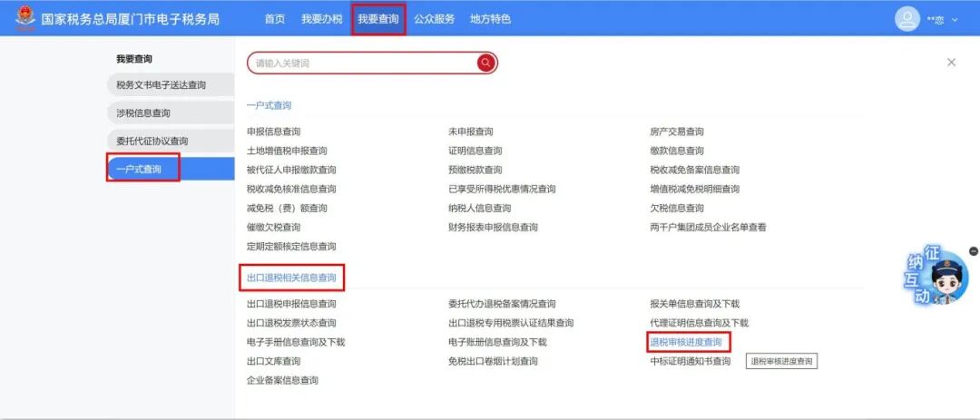The image size is (980, 420).
Task: Open 定期定额核定信息查询 link
Action: click(291, 246)
